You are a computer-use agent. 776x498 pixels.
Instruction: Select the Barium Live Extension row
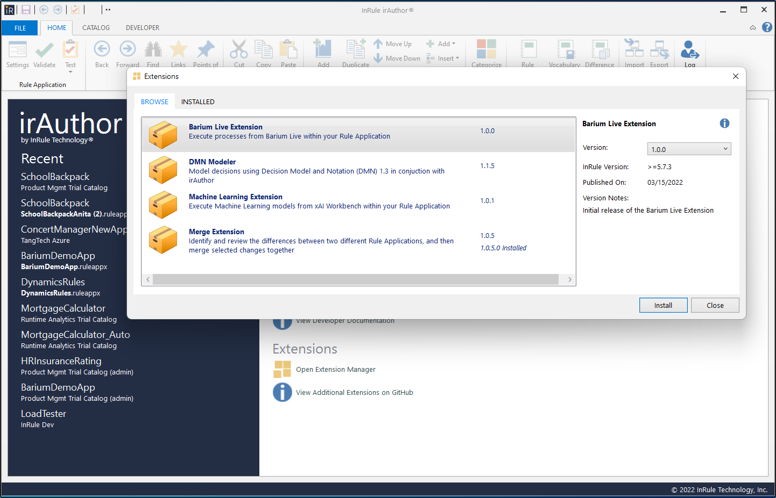[358, 134]
